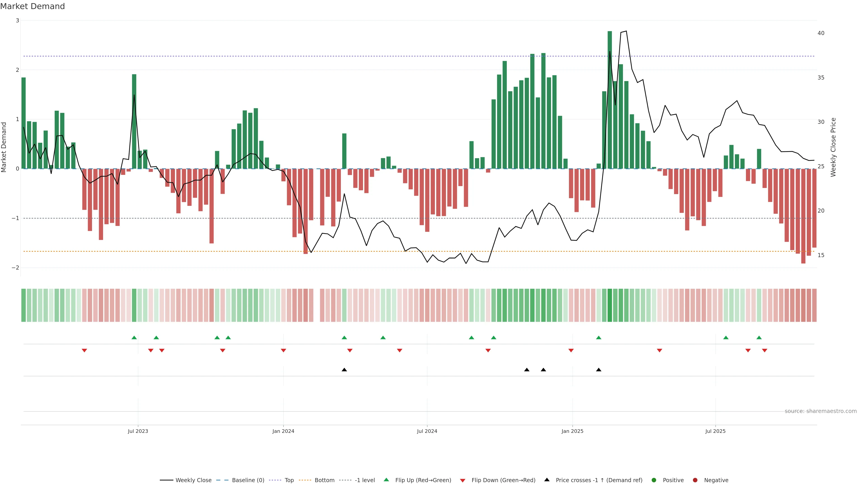Screen dimensions: 868x488
Task: Click the Jul 2023 x-axis label
Action: pos(138,431)
